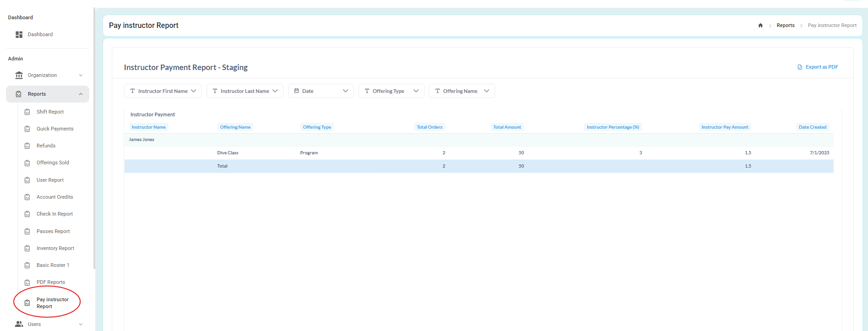Click the Dashboard grid icon
The width and height of the screenshot is (868, 331).
point(19,34)
